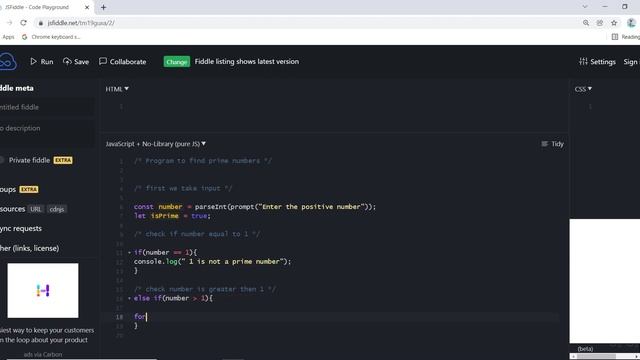
Task: Click the Carbon ad thumbnail image
Action: pyautogui.click(x=43, y=290)
